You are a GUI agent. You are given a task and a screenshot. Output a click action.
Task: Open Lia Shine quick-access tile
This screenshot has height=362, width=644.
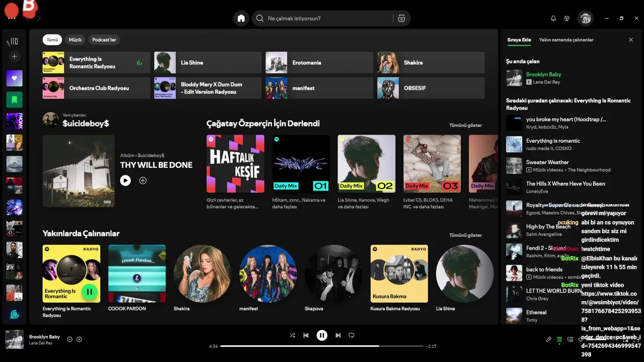[x=208, y=63]
